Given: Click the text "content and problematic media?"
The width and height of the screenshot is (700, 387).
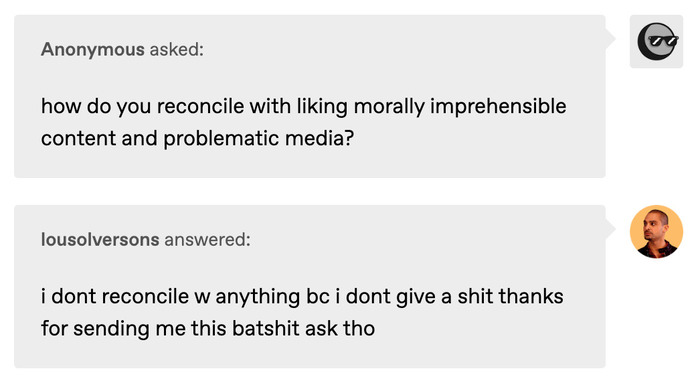Looking at the screenshot, I should (x=197, y=138).
